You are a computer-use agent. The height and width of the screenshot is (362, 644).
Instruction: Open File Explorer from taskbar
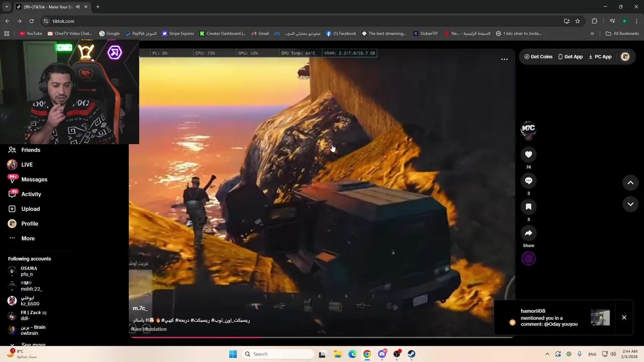pyautogui.click(x=337, y=354)
